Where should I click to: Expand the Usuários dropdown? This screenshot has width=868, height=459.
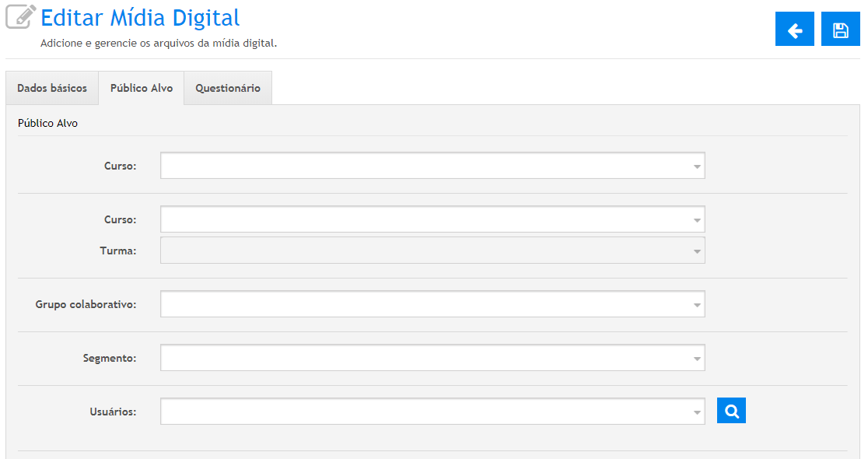pos(432,412)
